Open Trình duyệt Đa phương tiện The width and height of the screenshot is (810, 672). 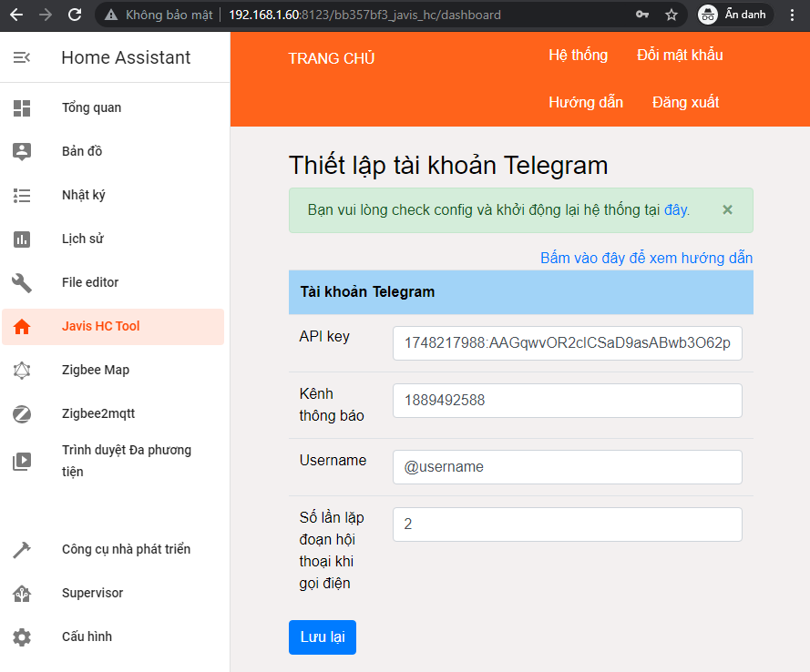point(113,461)
